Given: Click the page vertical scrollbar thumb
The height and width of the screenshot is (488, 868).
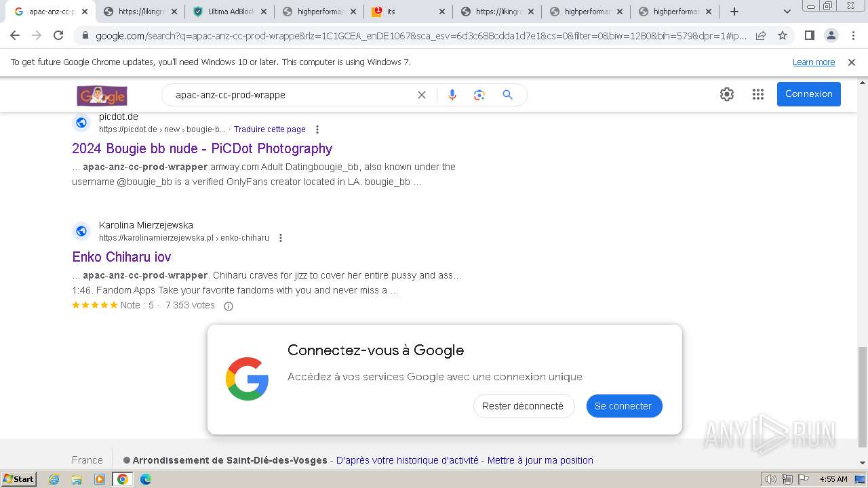Looking at the screenshot, I should [x=862, y=396].
